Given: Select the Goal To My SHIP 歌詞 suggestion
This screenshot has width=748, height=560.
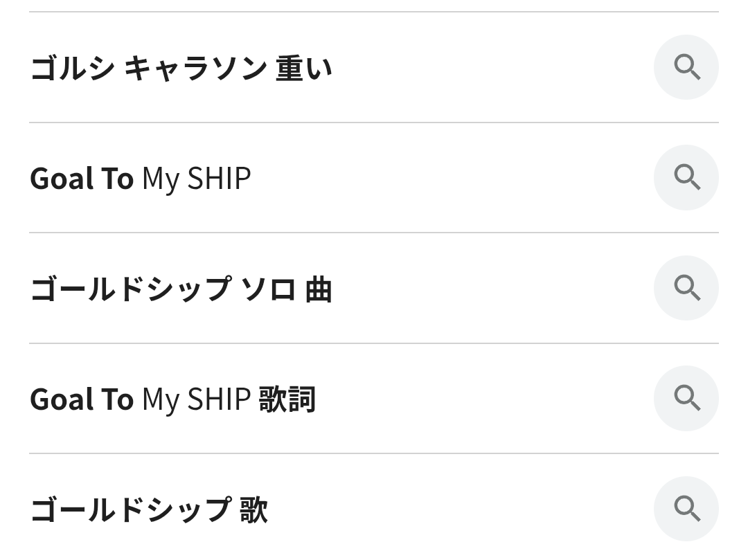Looking at the screenshot, I should (173, 399).
